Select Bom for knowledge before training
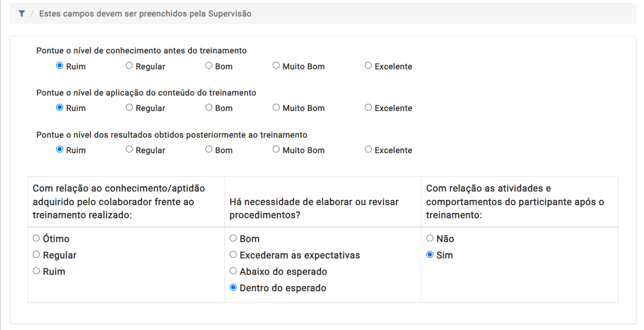Viewport: 644px width, 330px height. [209, 66]
